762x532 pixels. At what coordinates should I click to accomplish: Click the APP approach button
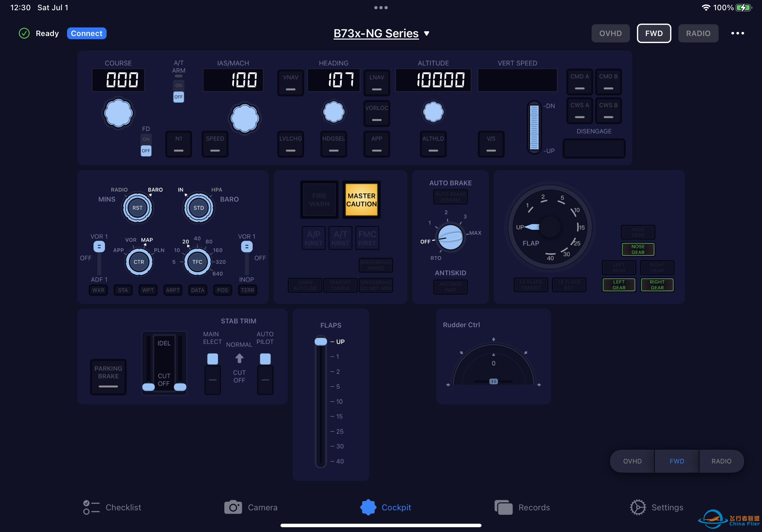[376, 144]
